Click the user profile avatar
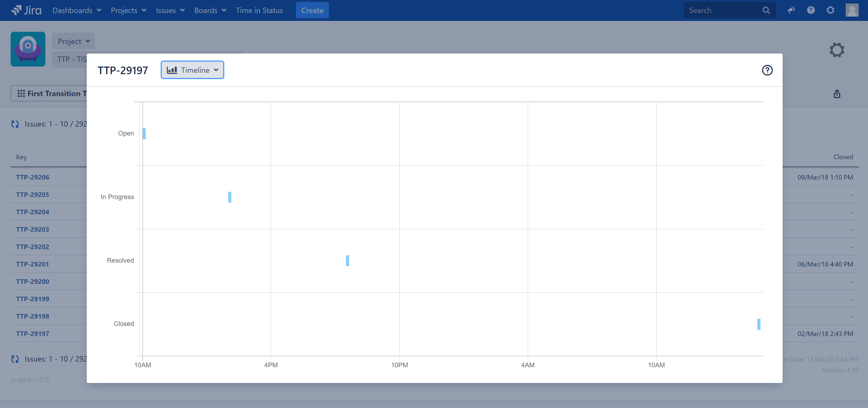Image resolution: width=868 pixels, height=408 pixels. [851, 10]
